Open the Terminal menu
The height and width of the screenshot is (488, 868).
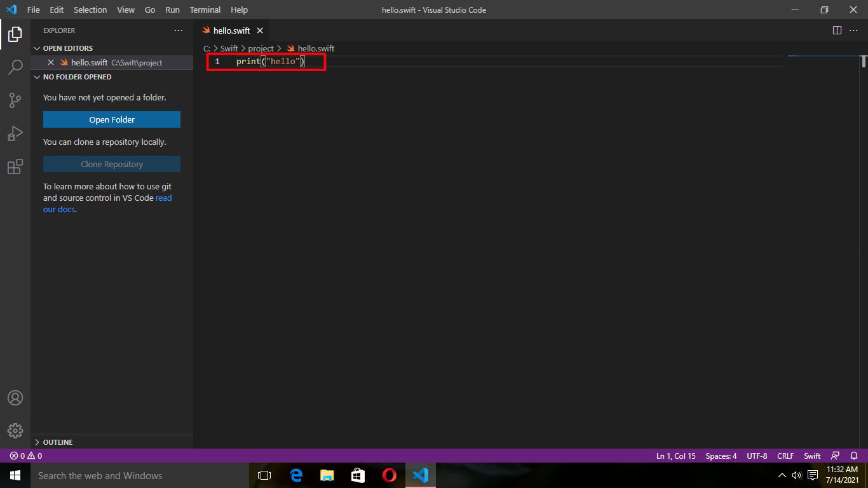205,10
